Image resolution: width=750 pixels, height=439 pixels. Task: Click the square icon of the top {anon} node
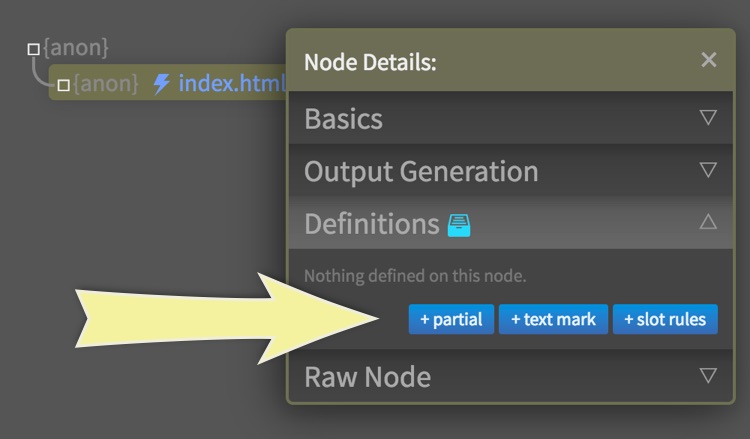33,48
